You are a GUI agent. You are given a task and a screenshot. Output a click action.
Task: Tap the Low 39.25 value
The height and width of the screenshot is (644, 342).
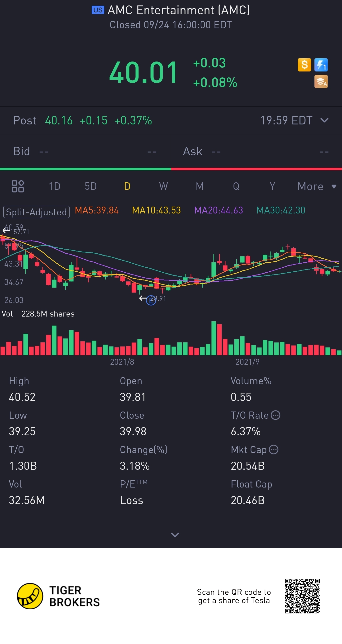(x=22, y=431)
